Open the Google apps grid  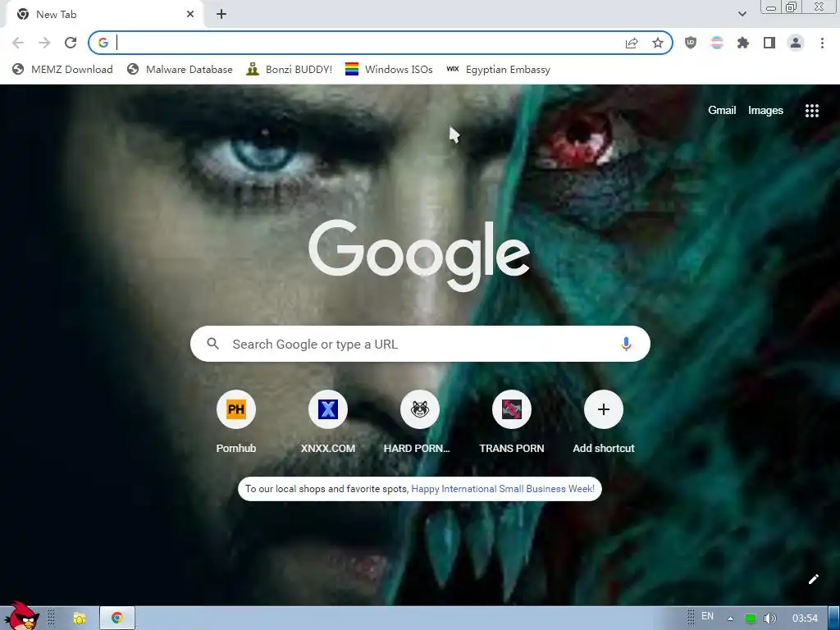812,111
